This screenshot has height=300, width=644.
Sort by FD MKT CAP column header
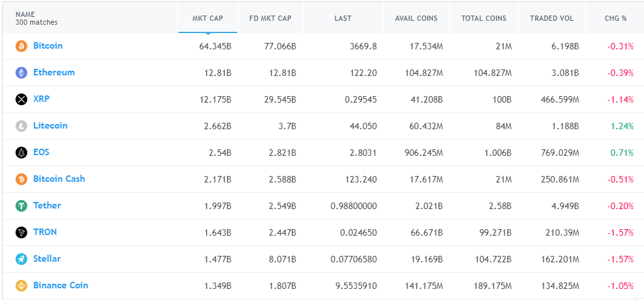270,18
